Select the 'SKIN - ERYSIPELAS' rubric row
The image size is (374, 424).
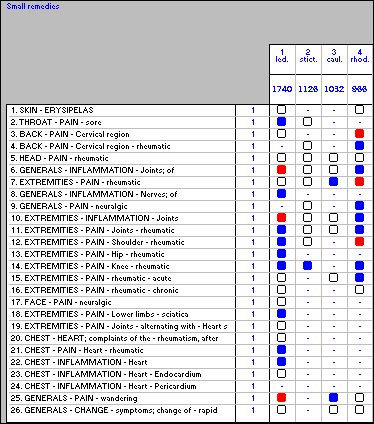(121, 110)
